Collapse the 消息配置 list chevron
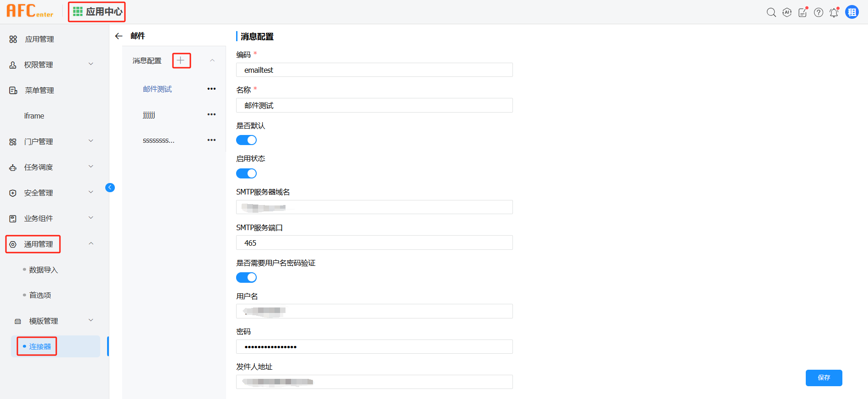 212,60
